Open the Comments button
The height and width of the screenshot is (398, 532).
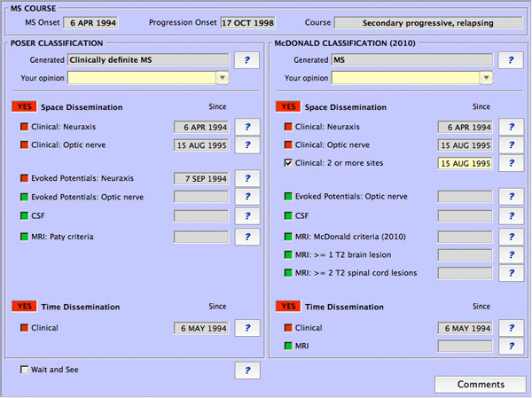(481, 385)
